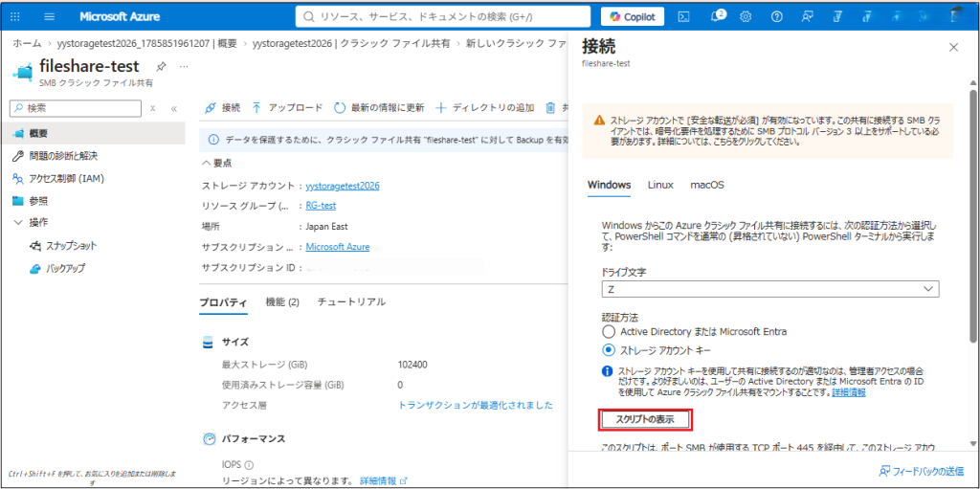The height and width of the screenshot is (489, 980).
Task: Click the 接続 connect toolbar button
Action: [222, 107]
